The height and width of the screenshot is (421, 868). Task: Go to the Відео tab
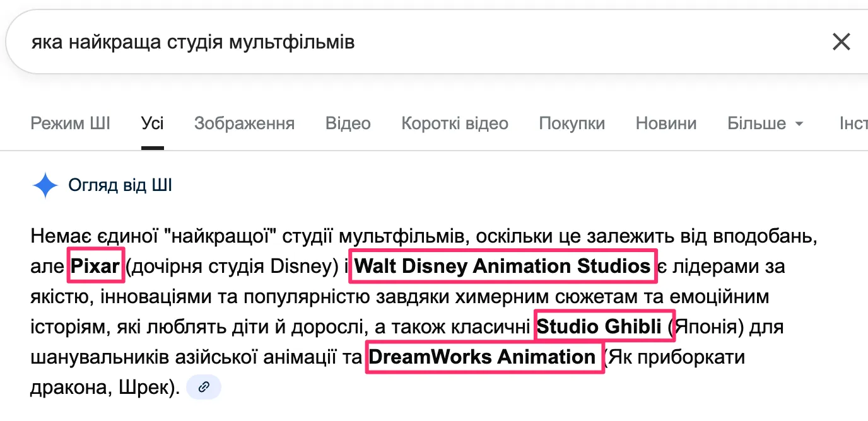(x=348, y=124)
